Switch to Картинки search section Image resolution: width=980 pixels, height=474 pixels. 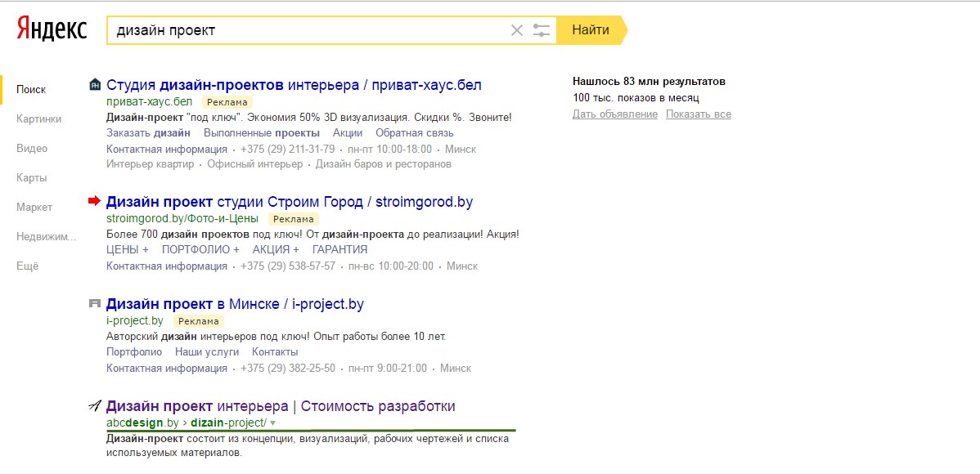[x=38, y=118]
